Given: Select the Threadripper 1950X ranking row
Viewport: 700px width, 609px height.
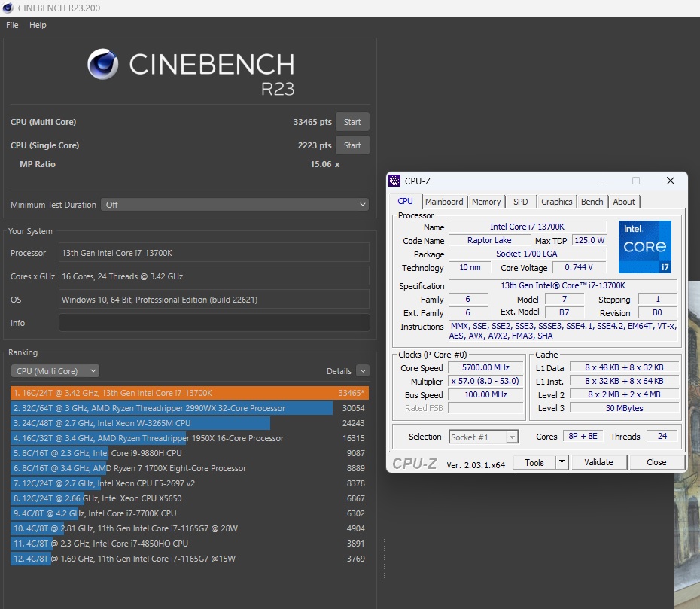Looking at the screenshot, I should [x=189, y=438].
